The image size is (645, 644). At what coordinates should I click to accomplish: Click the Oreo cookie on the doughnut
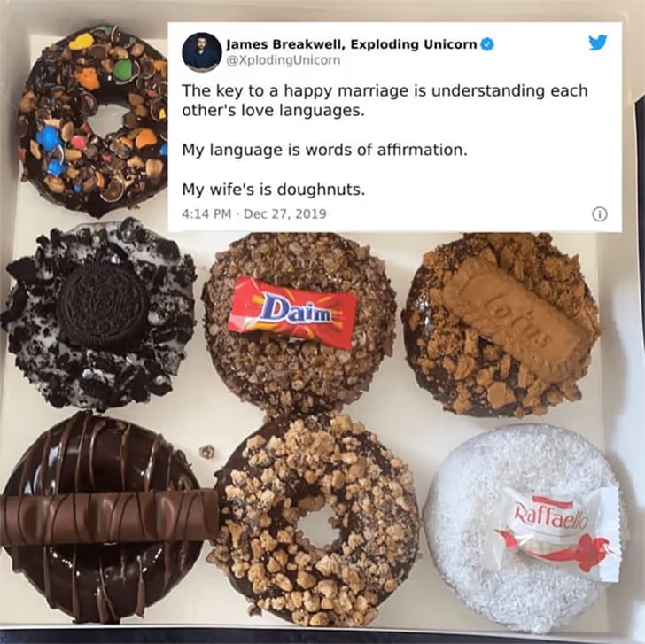click(x=103, y=302)
